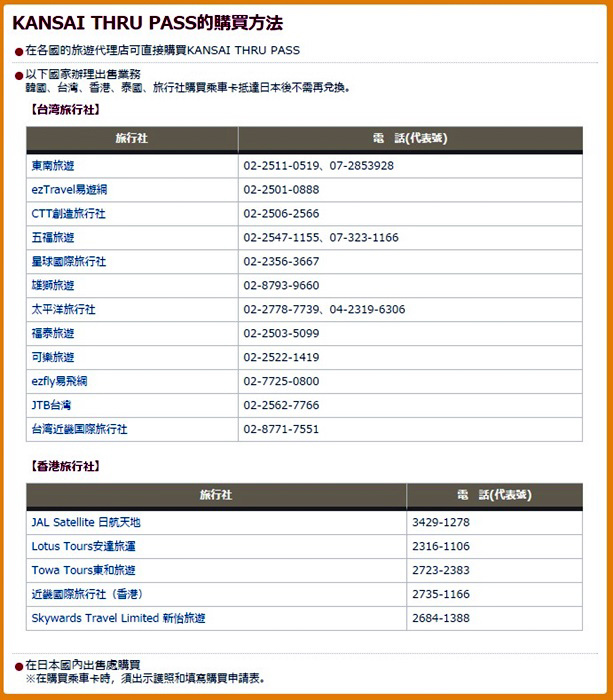
Task: Click the 【香港旅行社】 section label
Action: coord(65,467)
